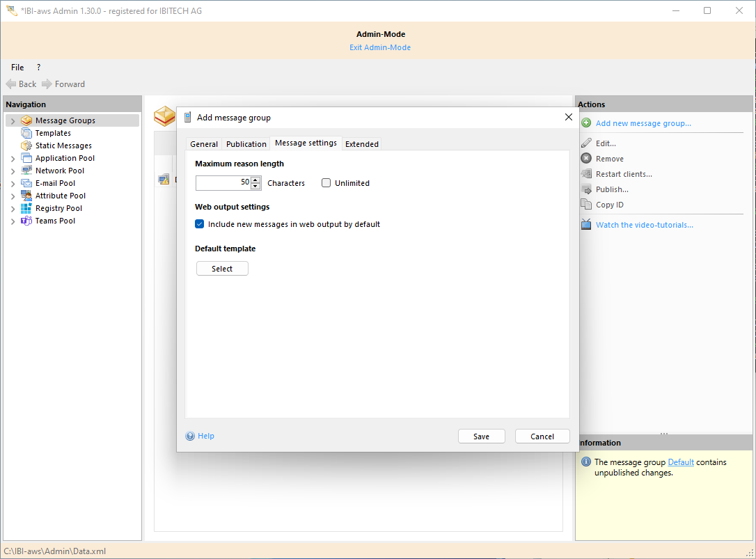The width and height of the screenshot is (756, 559).
Task: Toggle the Unlimited reason length option
Action: coord(326,182)
